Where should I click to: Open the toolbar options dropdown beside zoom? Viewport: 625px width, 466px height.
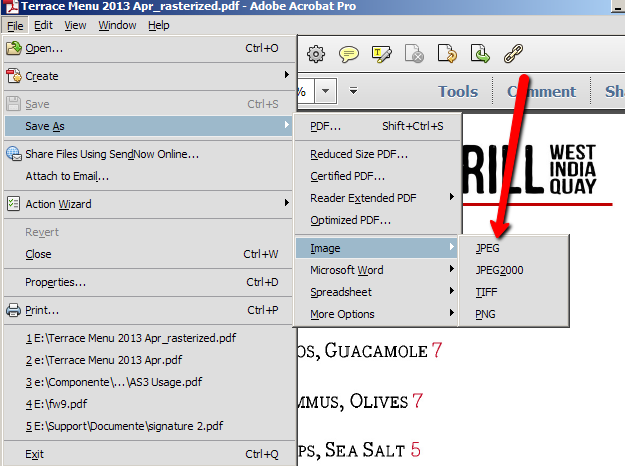pos(353,91)
